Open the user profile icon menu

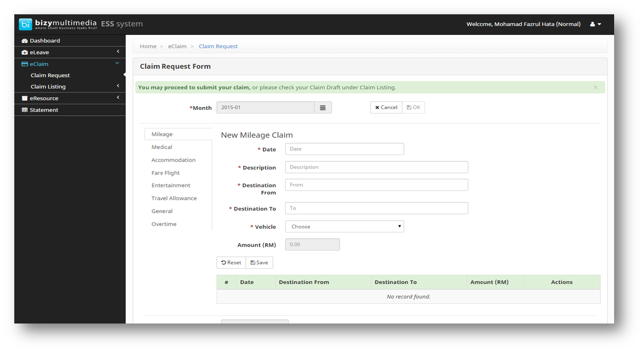(595, 24)
